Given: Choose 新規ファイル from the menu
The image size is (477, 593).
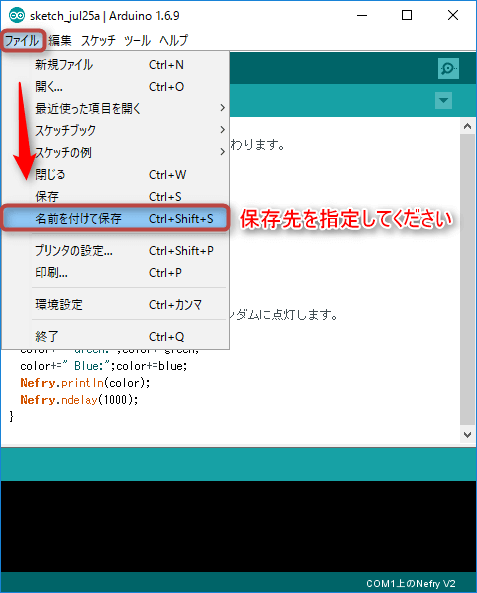Looking at the screenshot, I should point(115,65).
